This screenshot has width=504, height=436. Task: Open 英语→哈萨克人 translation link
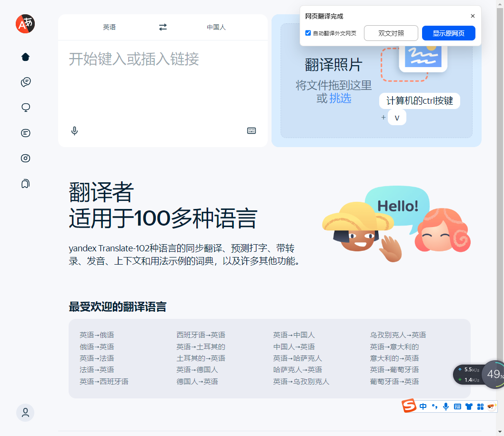297,358
